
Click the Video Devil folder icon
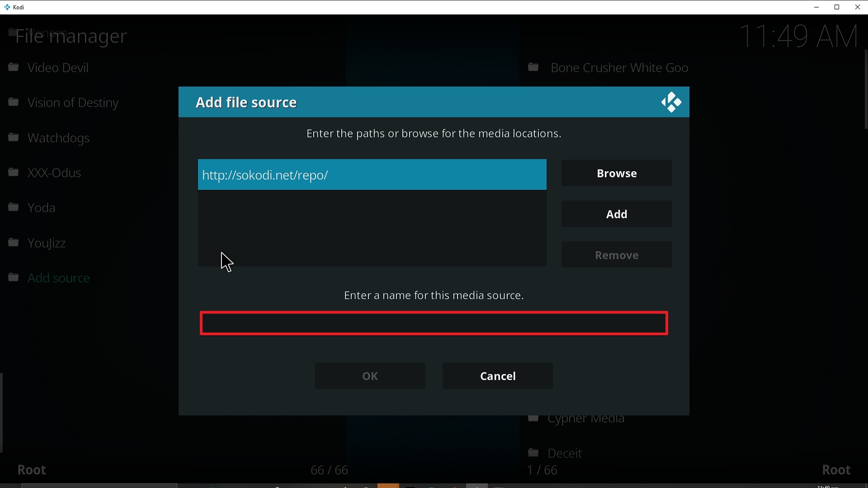(14, 68)
